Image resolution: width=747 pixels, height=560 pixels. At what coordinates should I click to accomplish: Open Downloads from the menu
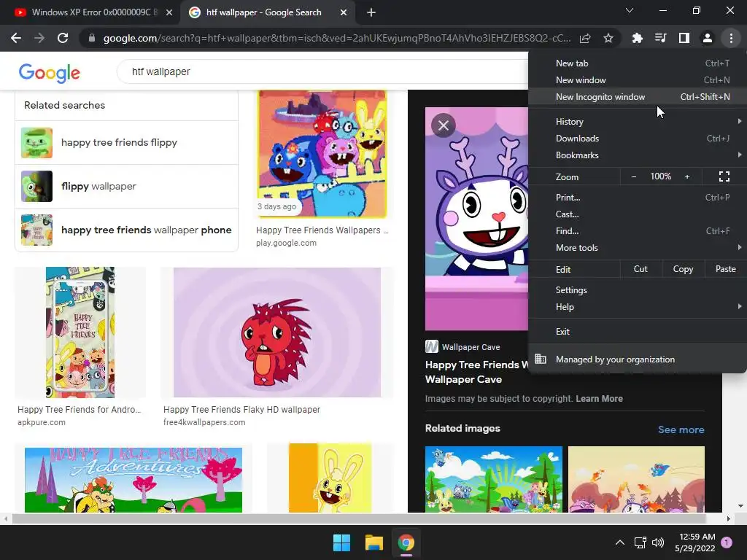(638, 138)
